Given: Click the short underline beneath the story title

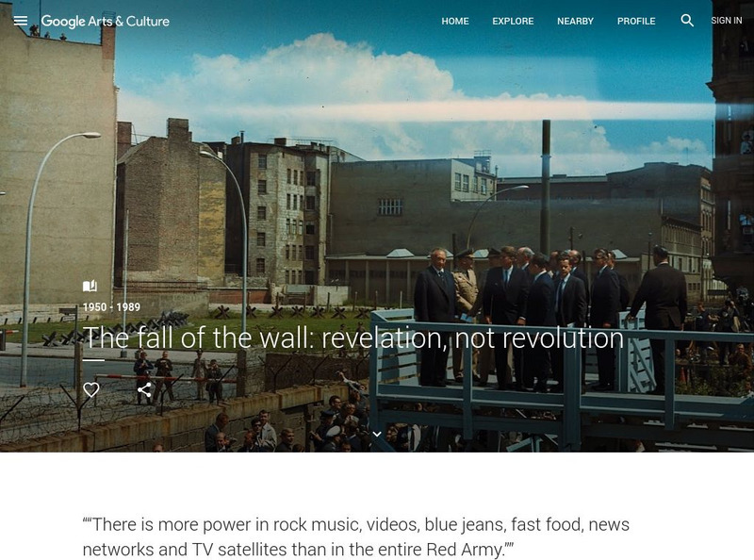Looking at the screenshot, I should click(93, 360).
